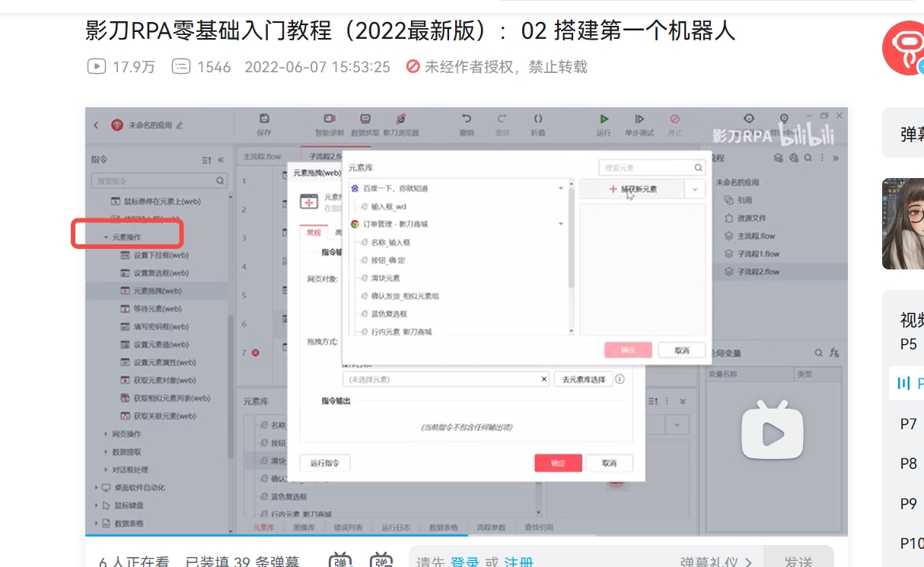The width and height of the screenshot is (924, 567).
Task: Click the 捕获新元素 button
Action: point(632,189)
